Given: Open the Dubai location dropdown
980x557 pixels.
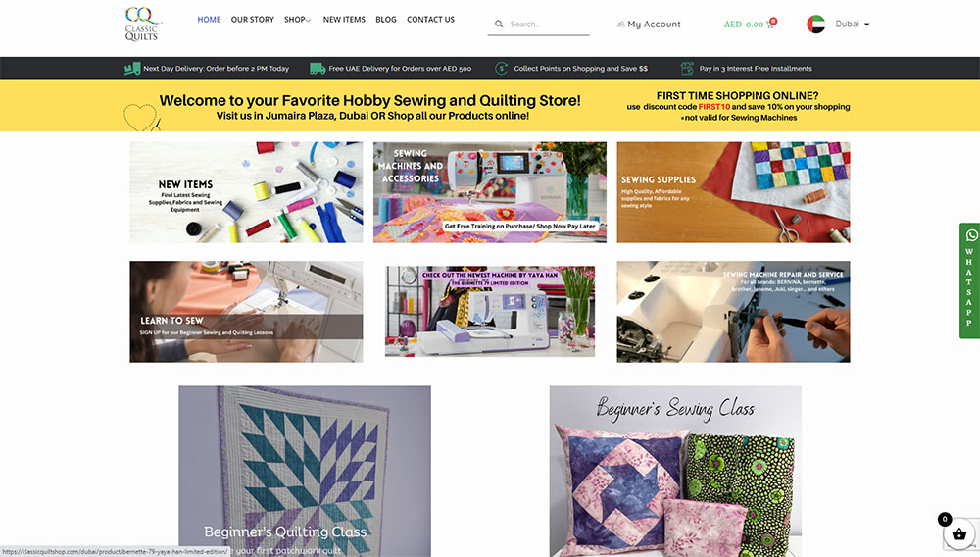Looking at the screenshot, I should 852,24.
